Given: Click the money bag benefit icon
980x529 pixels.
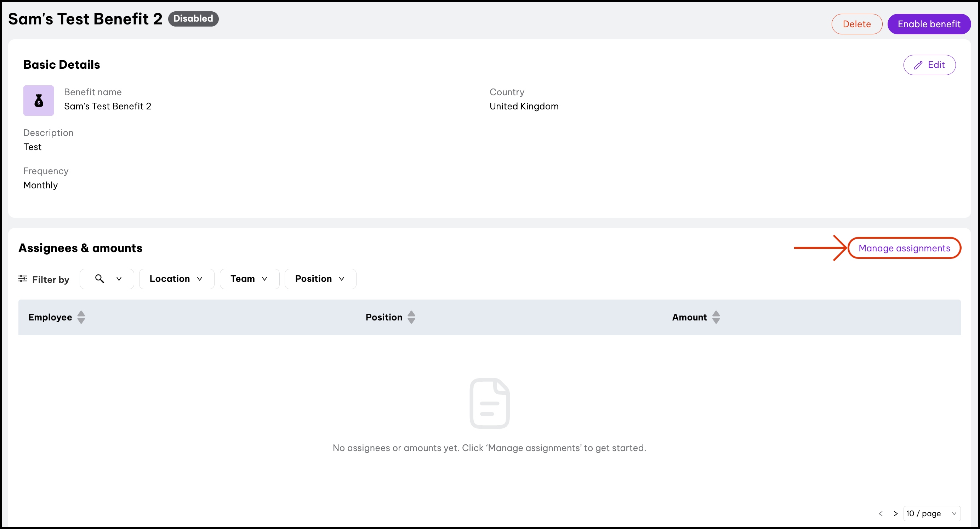Looking at the screenshot, I should click(39, 101).
